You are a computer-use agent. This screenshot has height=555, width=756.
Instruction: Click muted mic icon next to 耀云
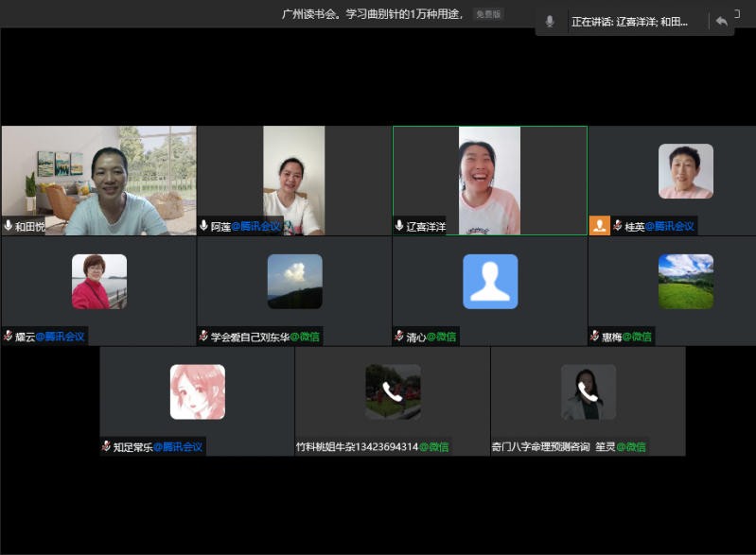coord(9,337)
